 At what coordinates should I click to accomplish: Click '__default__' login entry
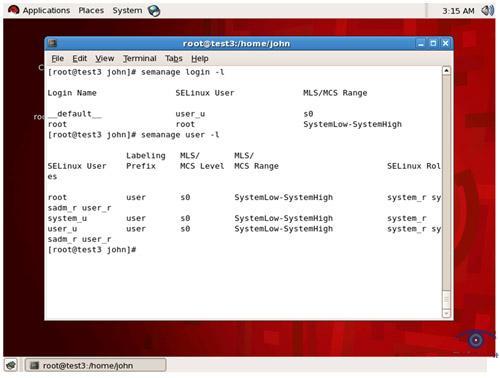click(75, 114)
